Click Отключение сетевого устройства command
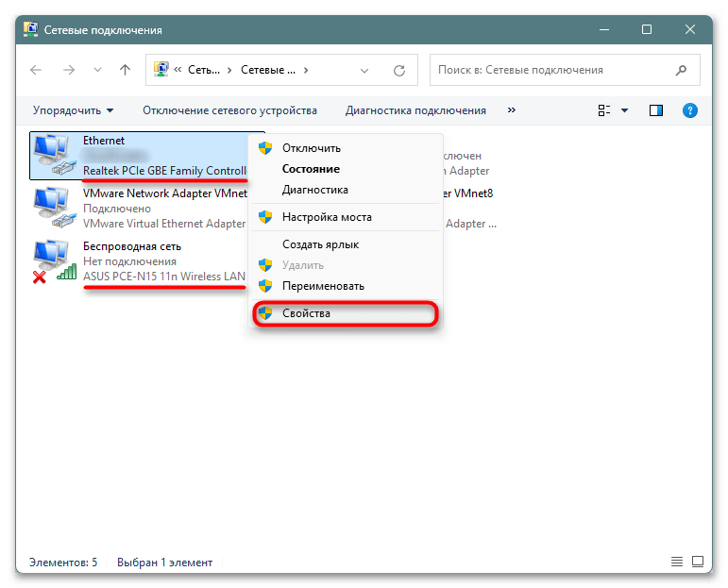This screenshot has width=728, height=588. pyautogui.click(x=229, y=110)
